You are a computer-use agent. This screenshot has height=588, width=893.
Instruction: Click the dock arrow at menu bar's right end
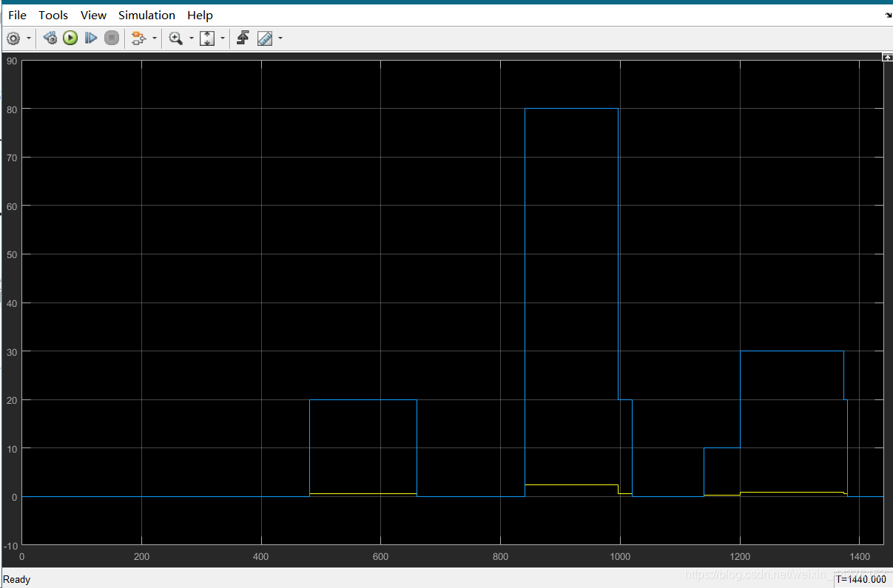[x=888, y=15]
